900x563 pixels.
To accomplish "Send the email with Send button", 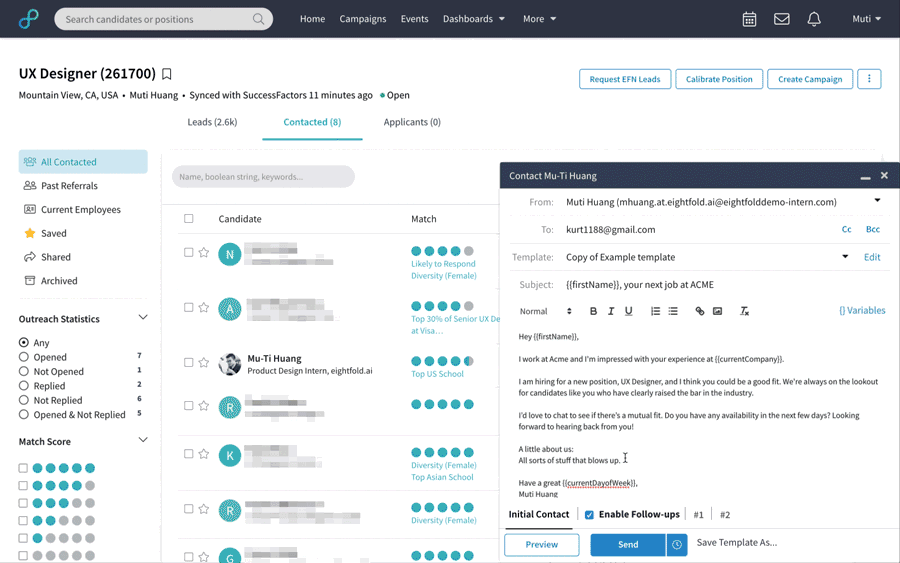I will 628,545.
